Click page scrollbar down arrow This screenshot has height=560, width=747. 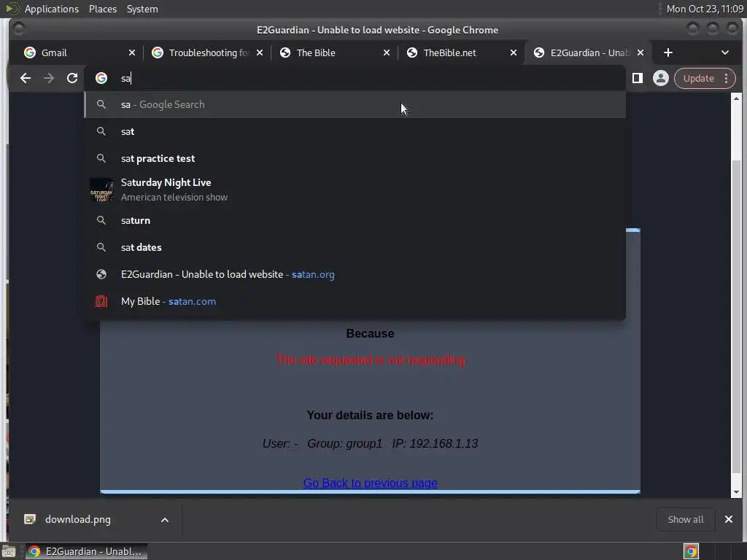(736, 492)
